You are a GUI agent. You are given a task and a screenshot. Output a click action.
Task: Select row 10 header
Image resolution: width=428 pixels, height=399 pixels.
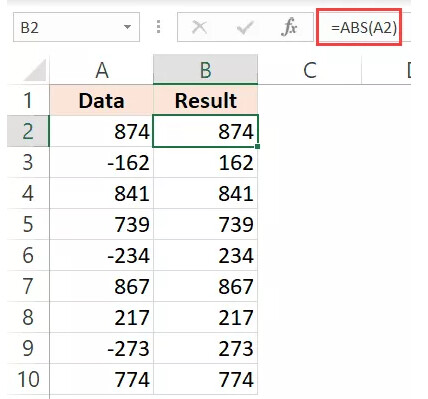coord(28,379)
